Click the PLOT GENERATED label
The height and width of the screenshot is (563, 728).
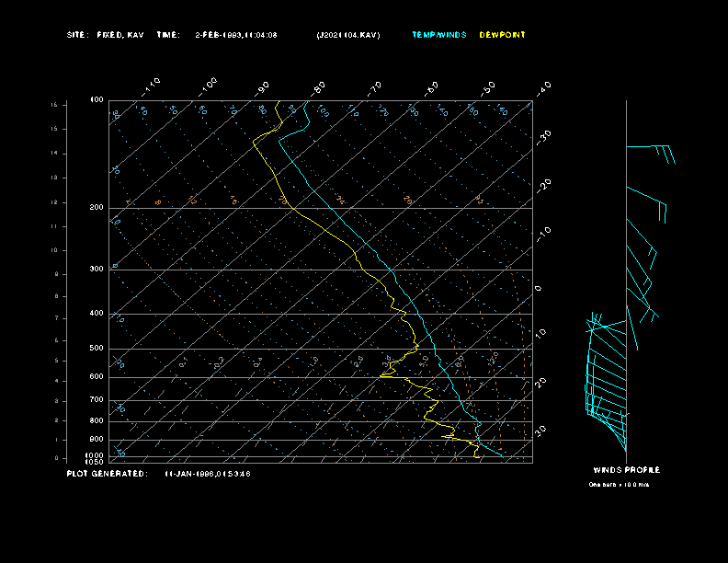107,474
